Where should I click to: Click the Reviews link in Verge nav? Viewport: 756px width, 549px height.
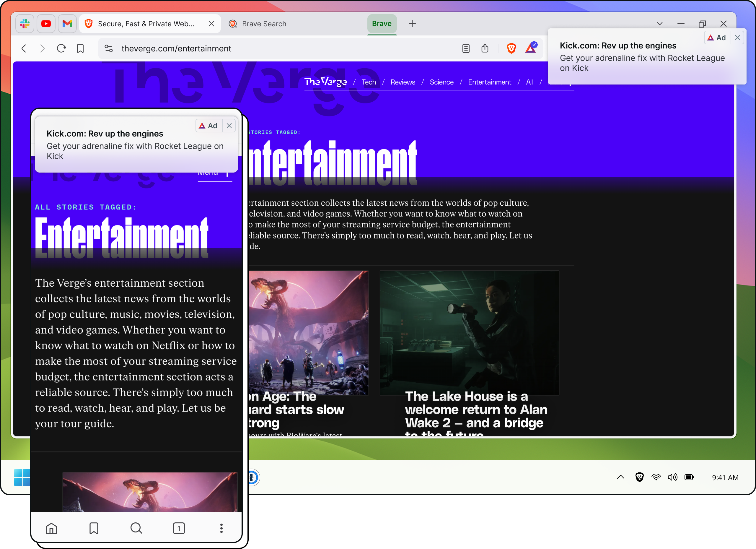(403, 82)
